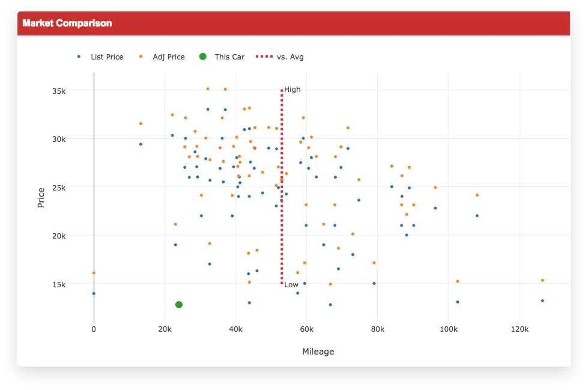Click the 15k price tick label
588x390 pixels.
click(x=59, y=284)
